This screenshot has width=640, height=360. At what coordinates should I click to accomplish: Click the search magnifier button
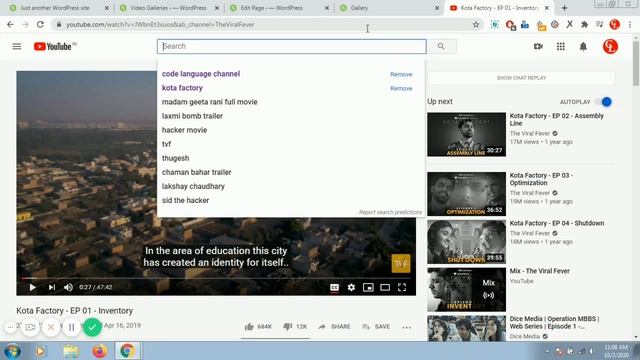pos(441,47)
